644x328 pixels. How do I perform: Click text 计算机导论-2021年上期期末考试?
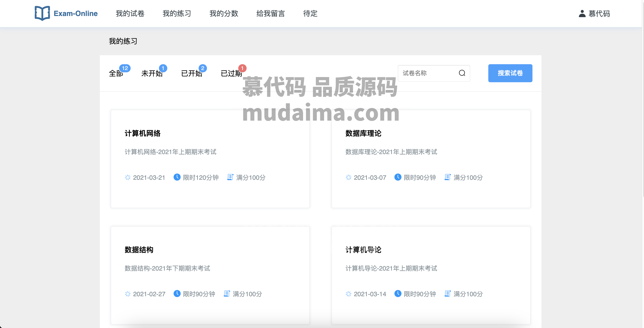391,268
